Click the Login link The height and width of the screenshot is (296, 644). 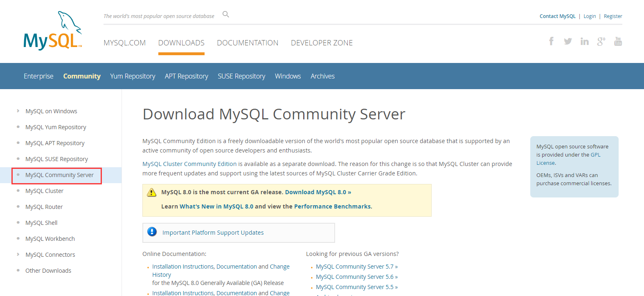(x=590, y=16)
